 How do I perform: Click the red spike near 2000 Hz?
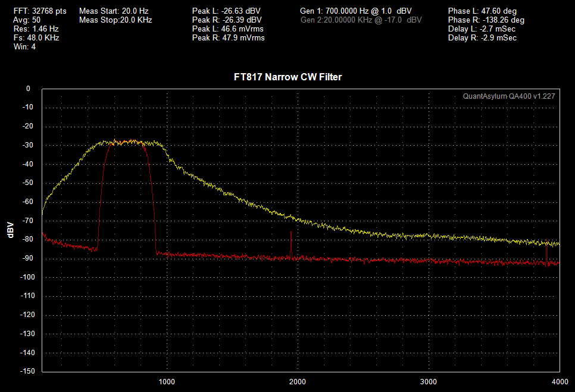[291, 244]
